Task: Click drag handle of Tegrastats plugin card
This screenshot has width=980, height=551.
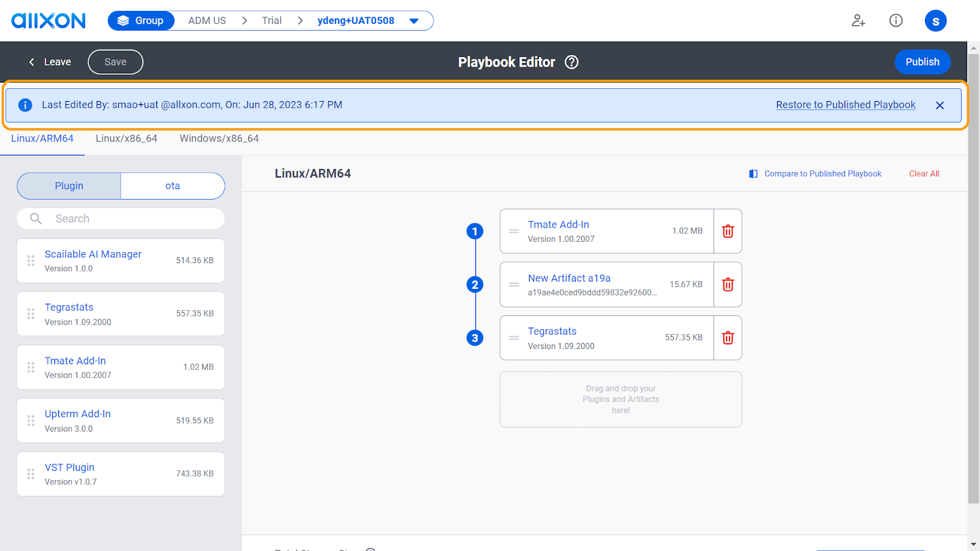Action: click(x=31, y=314)
